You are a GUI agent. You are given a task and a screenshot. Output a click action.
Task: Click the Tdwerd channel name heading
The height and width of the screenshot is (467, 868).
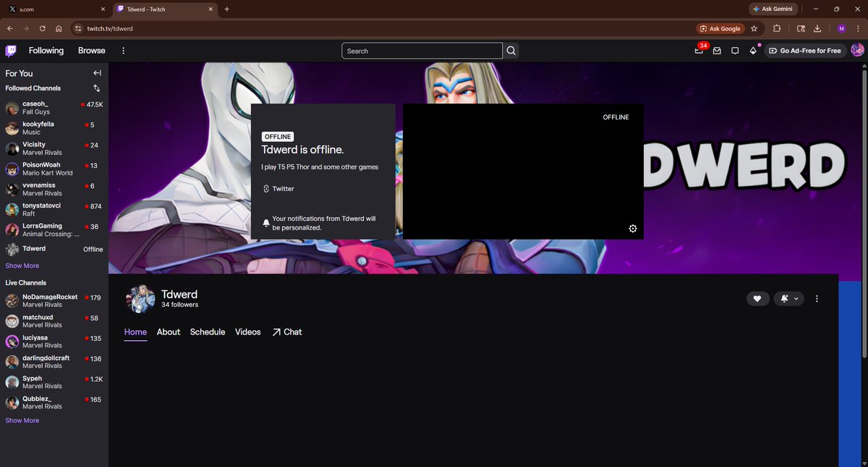coord(179,294)
